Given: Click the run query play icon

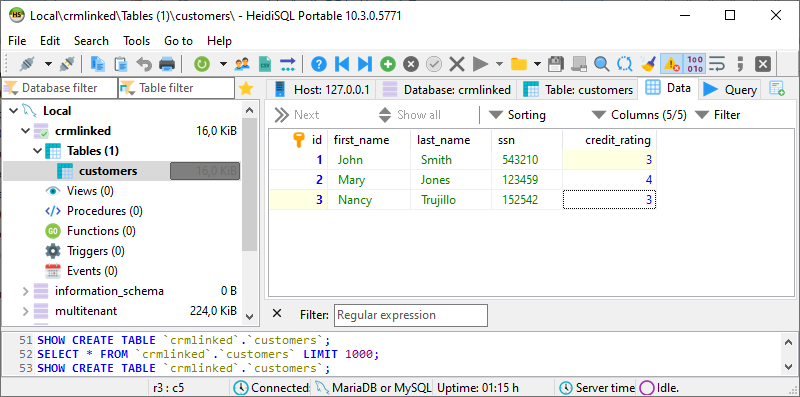Looking at the screenshot, I should [x=480, y=64].
